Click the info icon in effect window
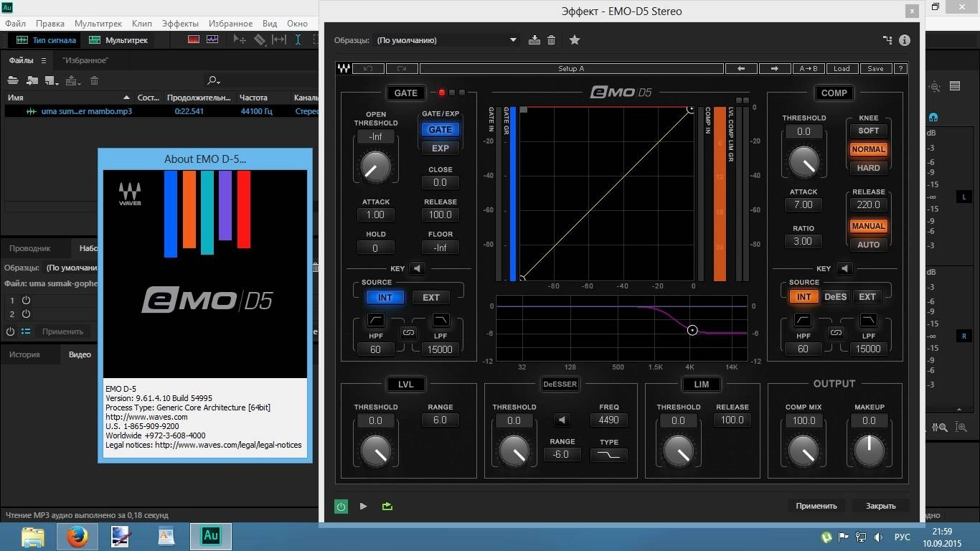The image size is (980, 551). (x=904, y=40)
